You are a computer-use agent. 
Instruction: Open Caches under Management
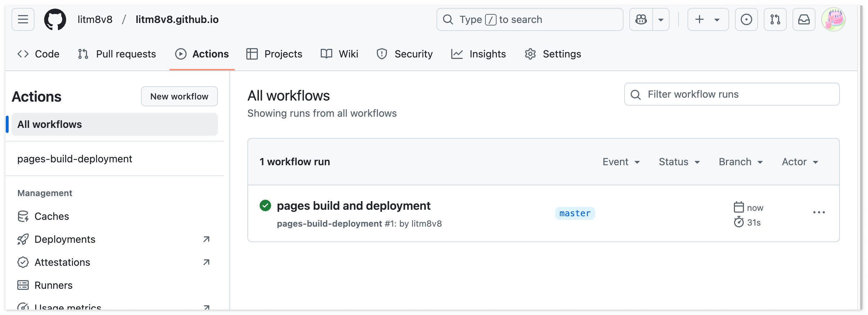[115, 216]
